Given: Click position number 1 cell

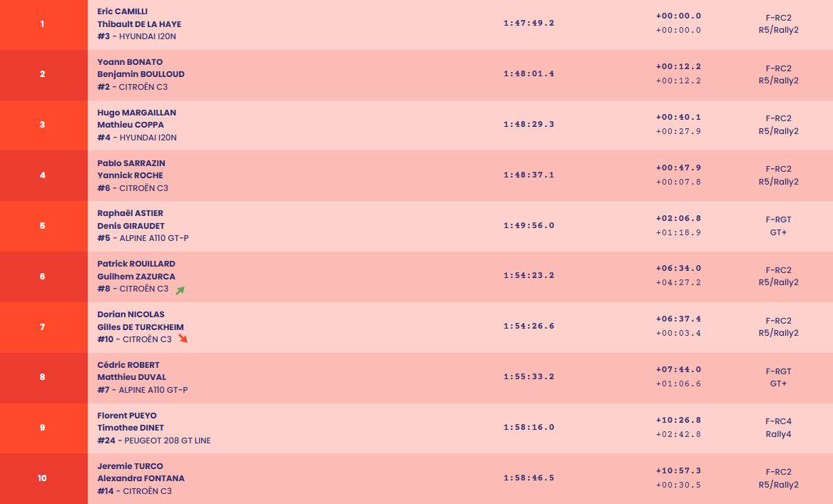Looking at the screenshot, I should coord(43,24).
